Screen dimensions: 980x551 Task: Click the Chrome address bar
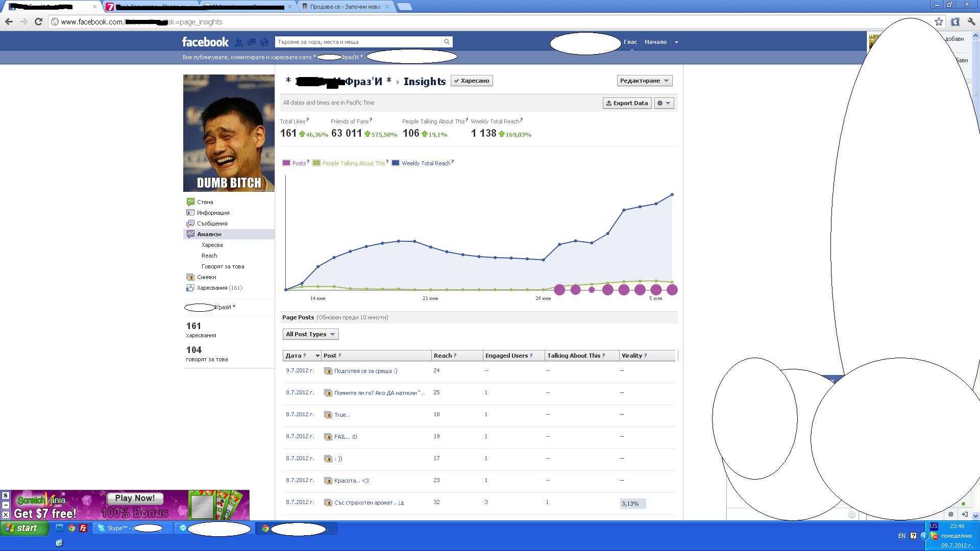coord(490,21)
